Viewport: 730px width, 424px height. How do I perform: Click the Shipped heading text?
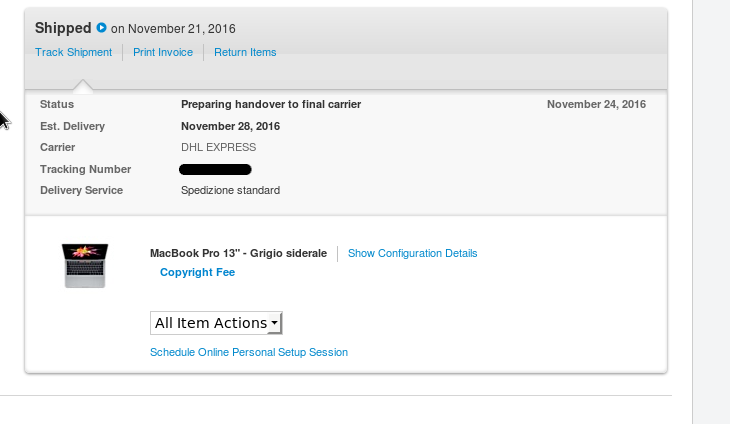[x=63, y=28]
